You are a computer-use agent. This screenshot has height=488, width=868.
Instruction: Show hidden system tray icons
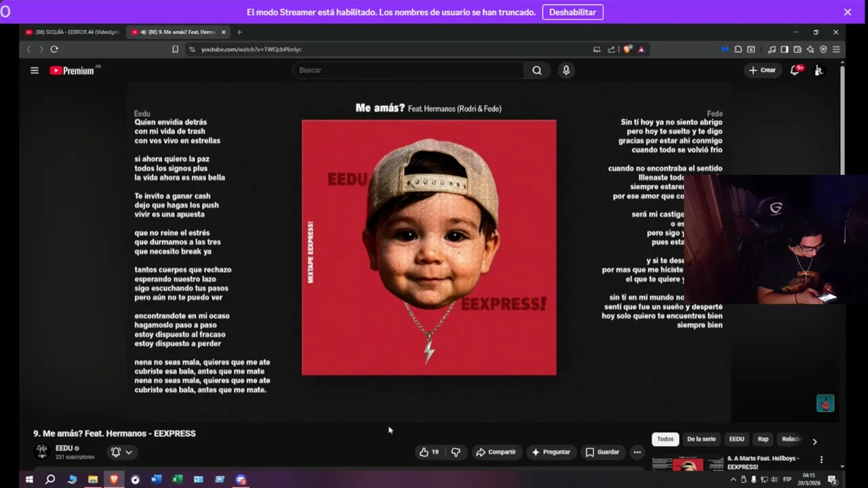click(733, 479)
